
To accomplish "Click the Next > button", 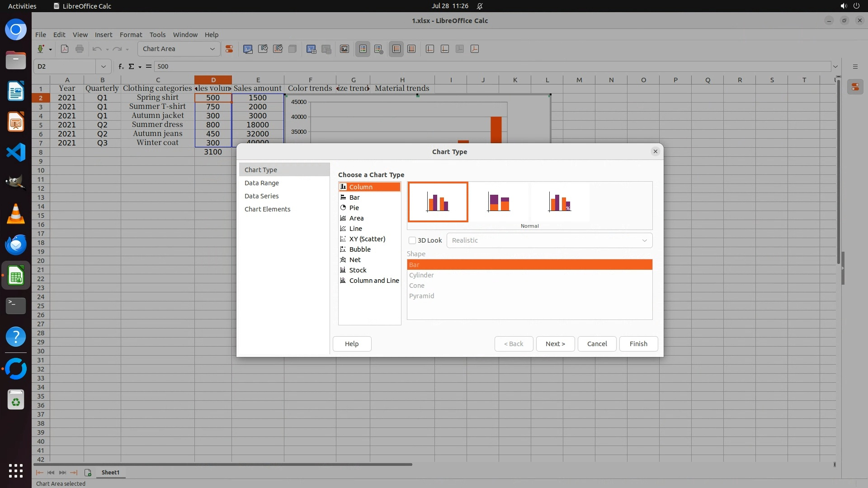I will click(x=555, y=344).
